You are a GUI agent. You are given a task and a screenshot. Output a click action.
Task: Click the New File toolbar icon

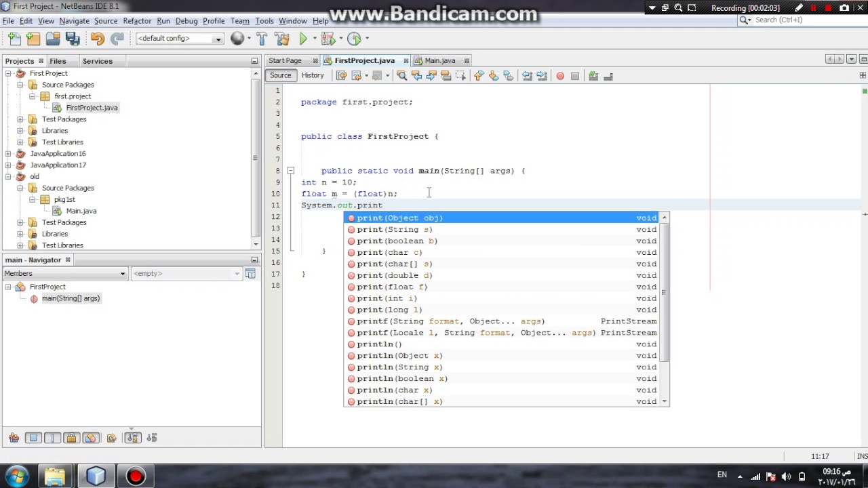coord(15,39)
